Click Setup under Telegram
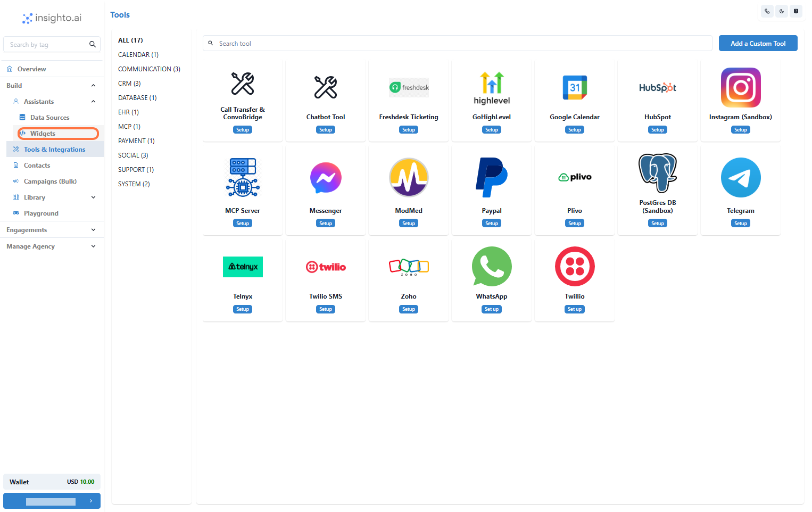This screenshot has height=512, width=812. click(x=741, y=224)
